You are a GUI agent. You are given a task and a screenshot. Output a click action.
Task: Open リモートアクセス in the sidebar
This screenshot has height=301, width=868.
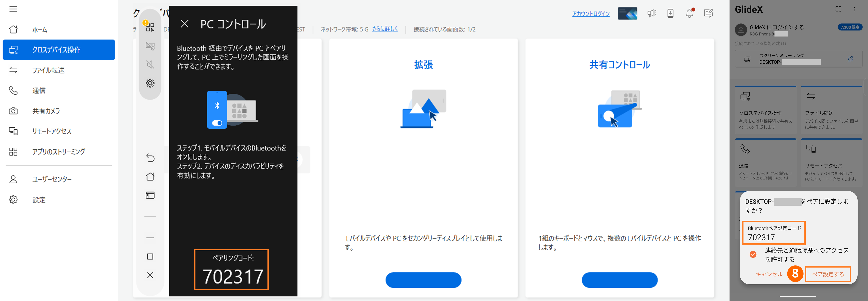52,131
